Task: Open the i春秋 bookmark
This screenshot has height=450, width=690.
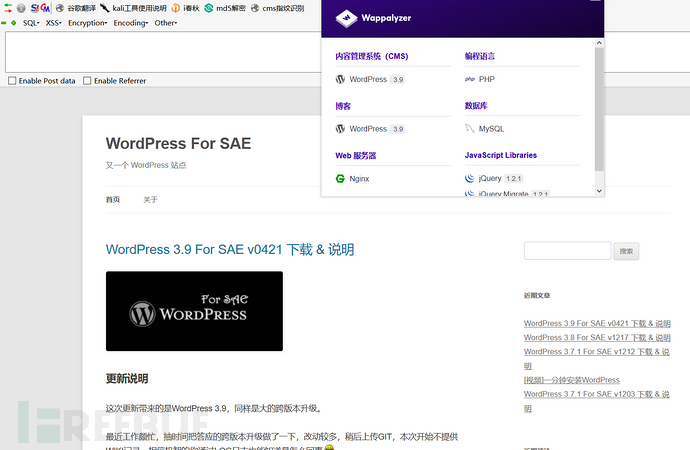Action: (x=185, y=8)
